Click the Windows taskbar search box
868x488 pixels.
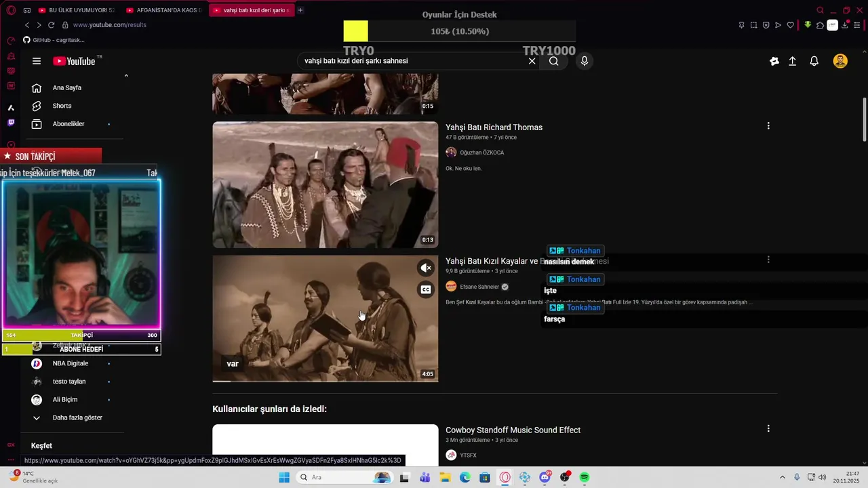[345, 478]
